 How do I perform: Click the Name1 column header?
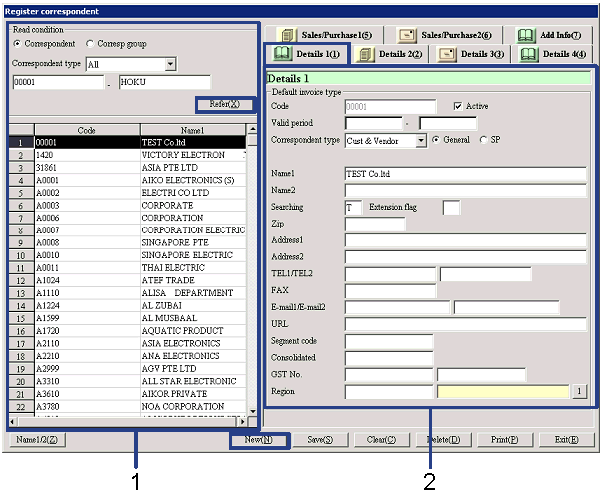pos(192,130)
